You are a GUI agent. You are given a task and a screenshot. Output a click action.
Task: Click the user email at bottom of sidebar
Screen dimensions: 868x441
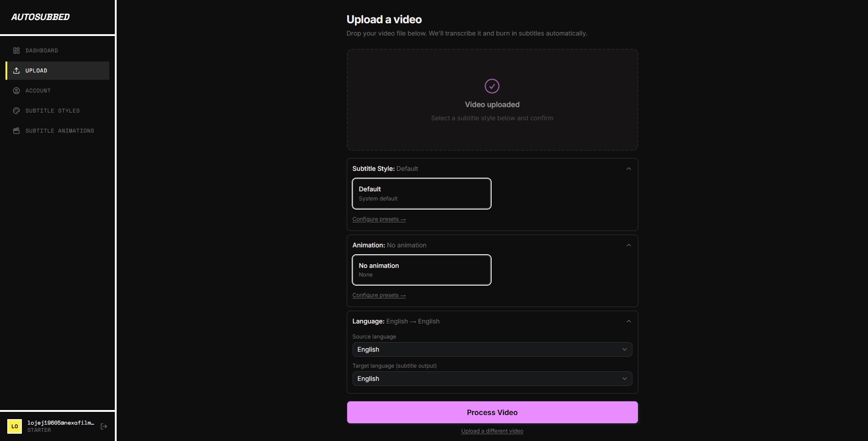[x=61, y=423]
